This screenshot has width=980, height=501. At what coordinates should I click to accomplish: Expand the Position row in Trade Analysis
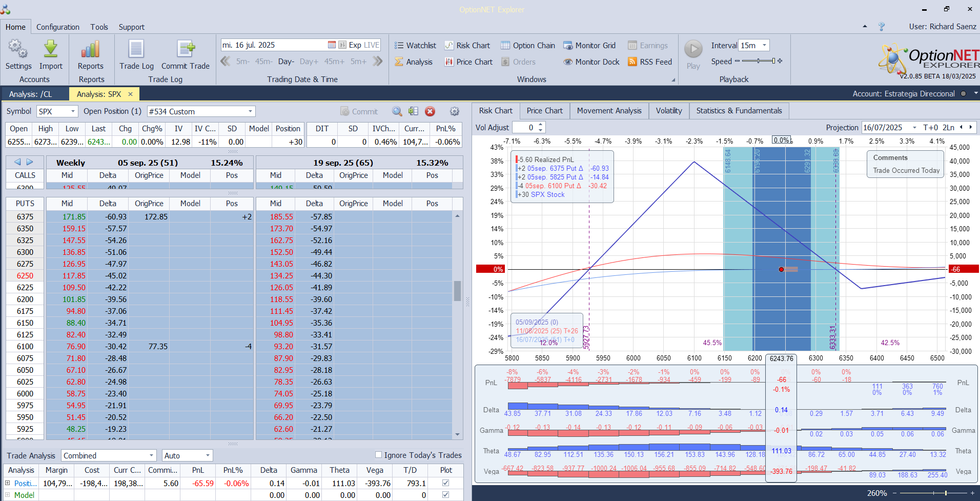(x=8, y=483)
